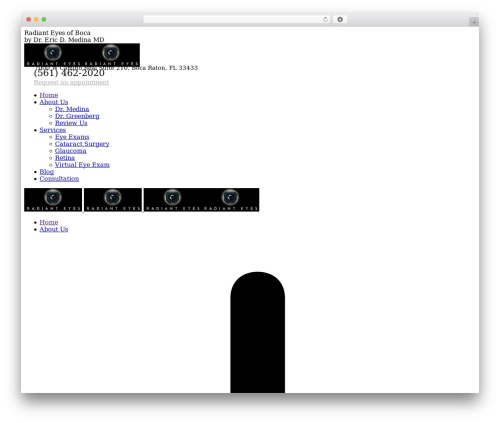Click wide third Radiant Eyes logo in lower row

[x=201, y=200]
